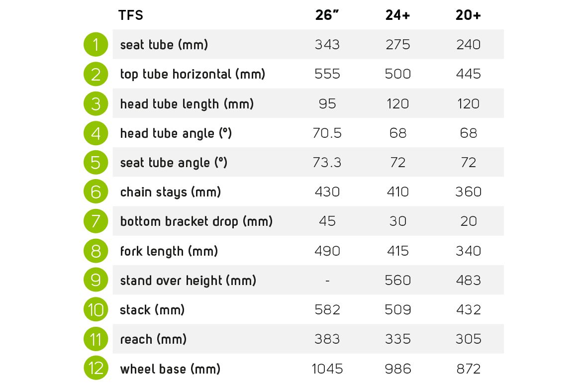This screenshot has width=588, height=383.
Task: Click the green number 9 circle icon
Action: pyautogui.click(x=96, y=280)
